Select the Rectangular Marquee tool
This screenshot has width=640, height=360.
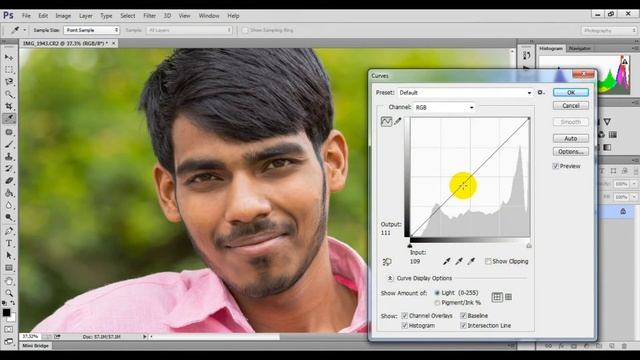(9, 69)
